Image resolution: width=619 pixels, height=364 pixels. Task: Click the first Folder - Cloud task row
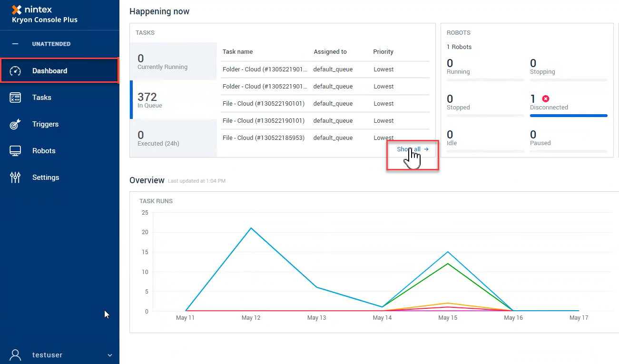coord(265,69)
